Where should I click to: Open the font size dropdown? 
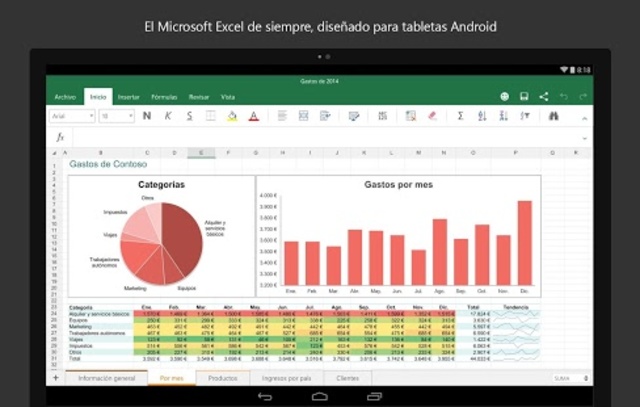click(116, 116)
